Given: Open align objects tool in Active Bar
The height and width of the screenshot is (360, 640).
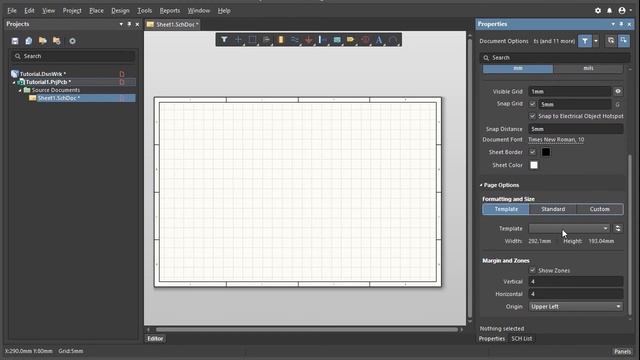Looking at the screenshot, I should tap(267, 40).
